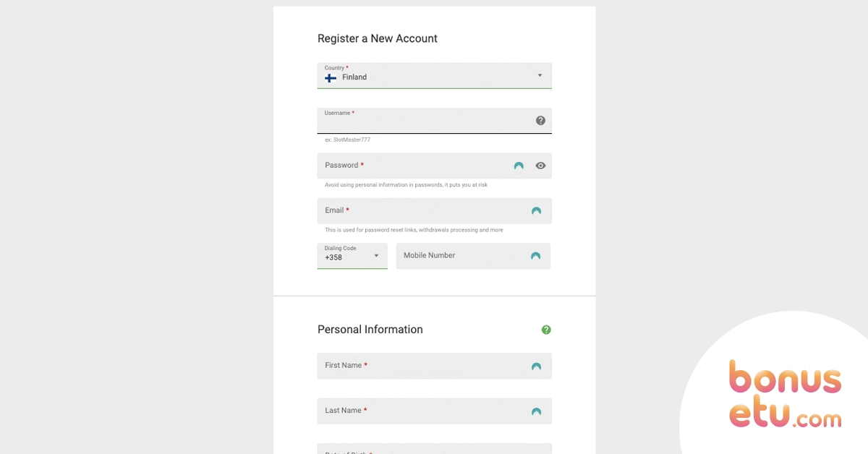Click the bonusetu.com logo
The width and height of the screenshot is (868, 454).
point(785,394)
